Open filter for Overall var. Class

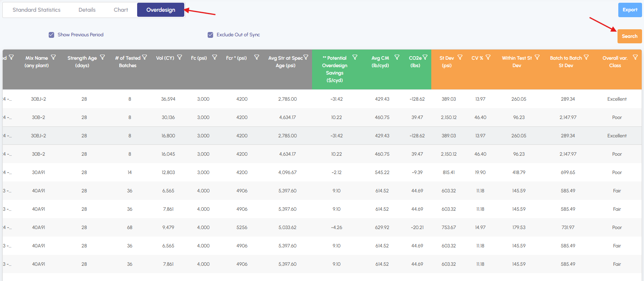point(635,57)
